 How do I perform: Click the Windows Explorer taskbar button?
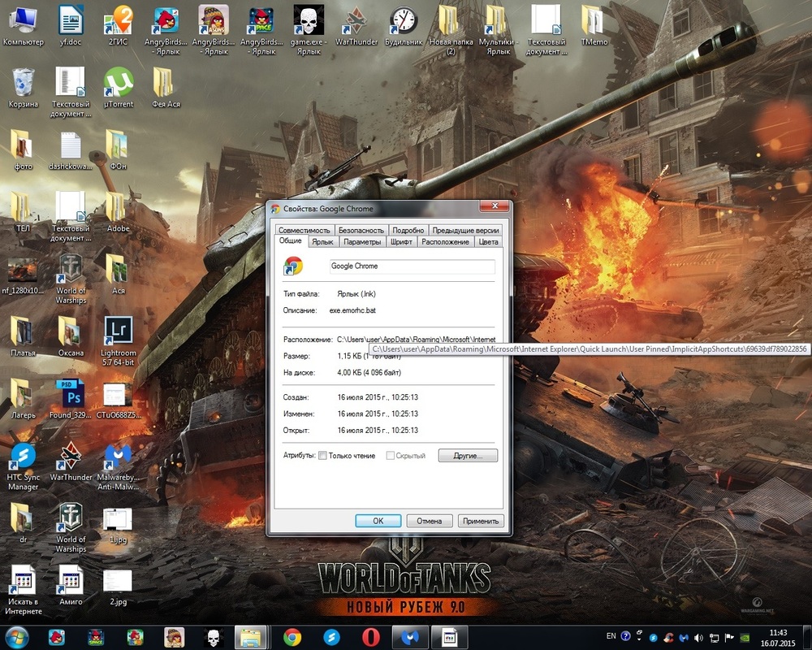251,637
